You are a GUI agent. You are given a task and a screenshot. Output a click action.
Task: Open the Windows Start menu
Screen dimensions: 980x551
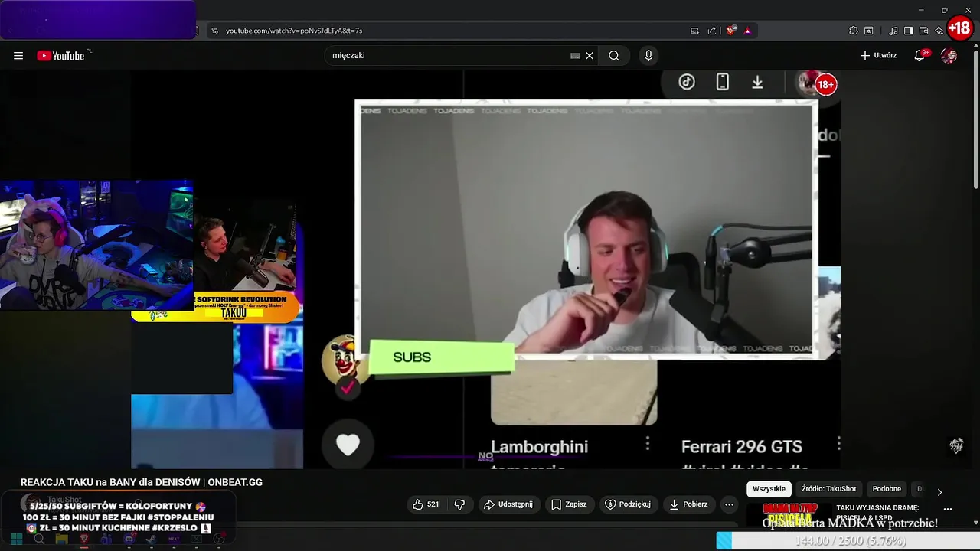[x=16, y=540]
